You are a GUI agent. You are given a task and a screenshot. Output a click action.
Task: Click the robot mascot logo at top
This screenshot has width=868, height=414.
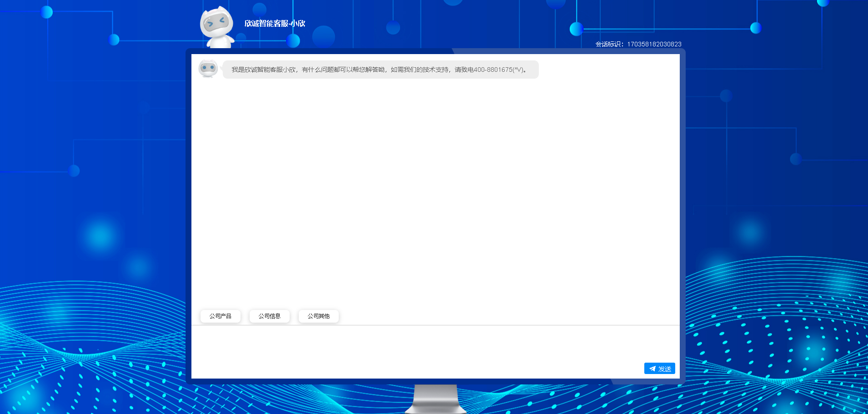[217, 26]
